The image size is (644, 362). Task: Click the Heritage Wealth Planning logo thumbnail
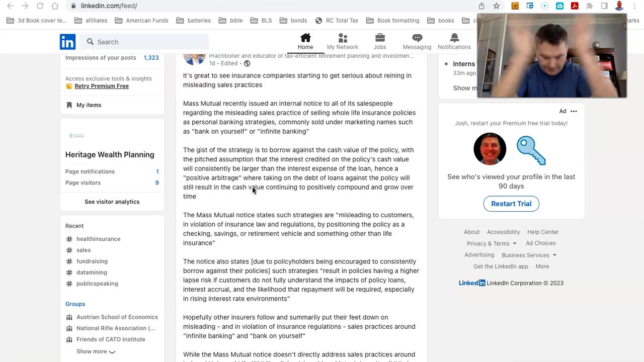click(x=76, y=135)
